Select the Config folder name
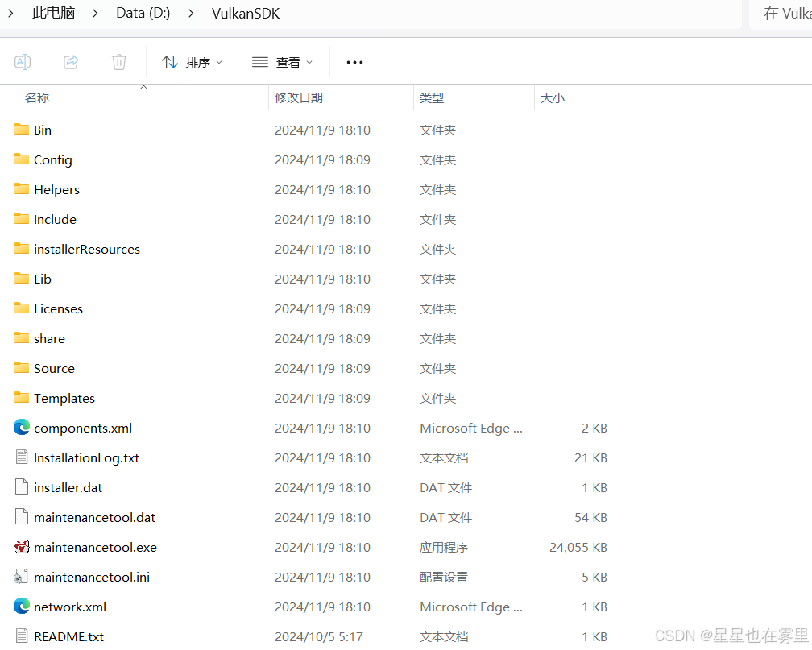This screenshot has width=812, height=650. pyautogui.click(x=53, y=160)
